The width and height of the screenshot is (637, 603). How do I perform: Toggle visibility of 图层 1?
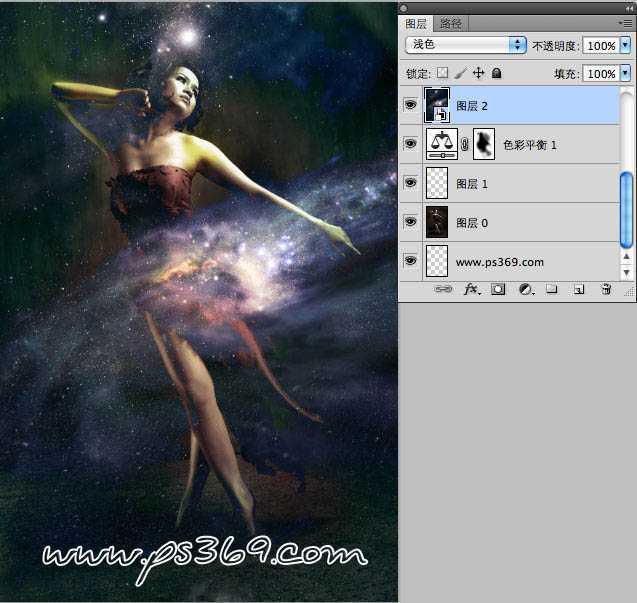click(x=410, y=182)
